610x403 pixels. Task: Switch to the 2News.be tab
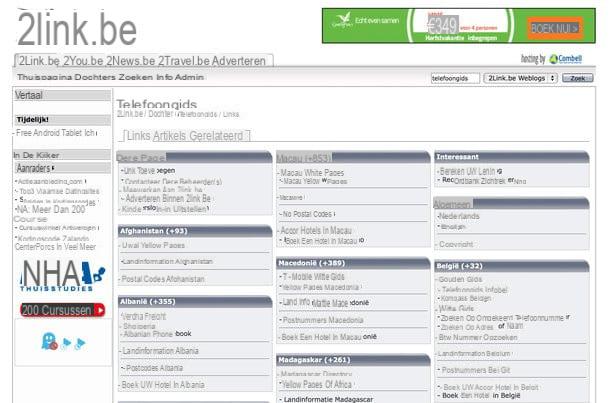(x=131, y=61)
